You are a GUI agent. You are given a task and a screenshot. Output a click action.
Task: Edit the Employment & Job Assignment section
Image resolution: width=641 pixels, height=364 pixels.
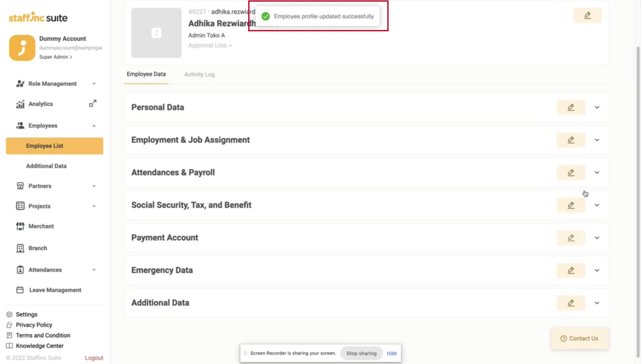point(571,140)
